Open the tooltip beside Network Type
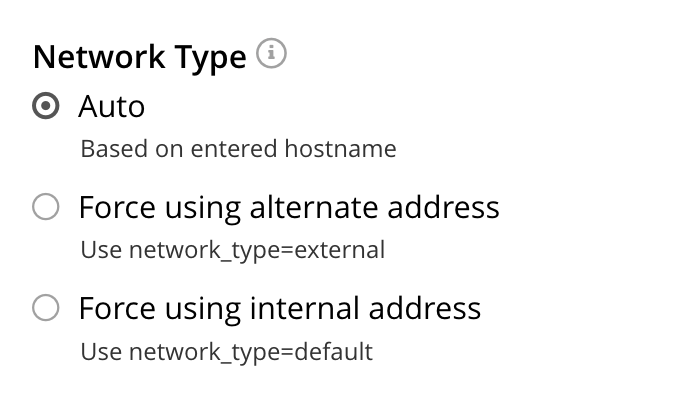The width and height of the screenshot is (674, 404). 271,55
